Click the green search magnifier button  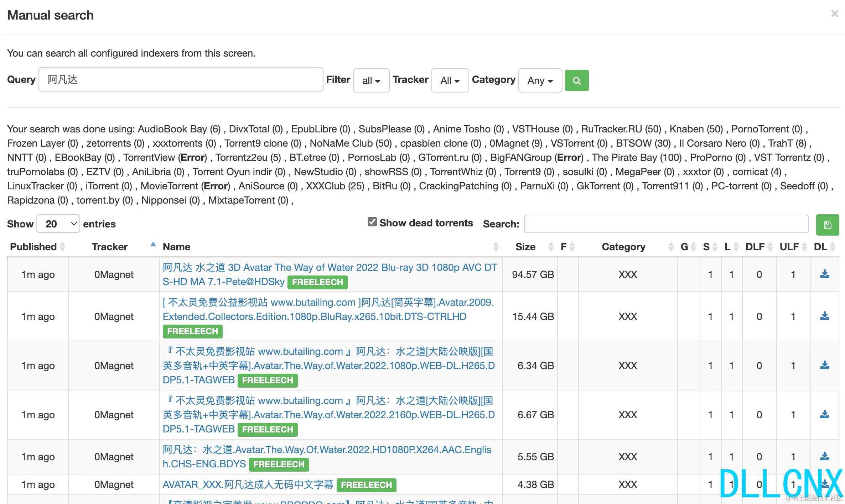pyautogui.click(x=576, y=80)
